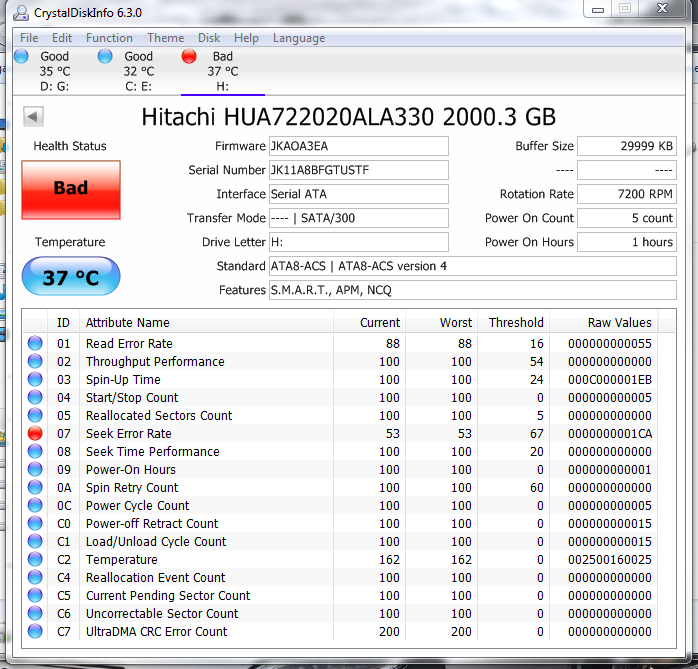
Task: Click the H: drive letter under the Bad disk
Action: coord(223,86)
